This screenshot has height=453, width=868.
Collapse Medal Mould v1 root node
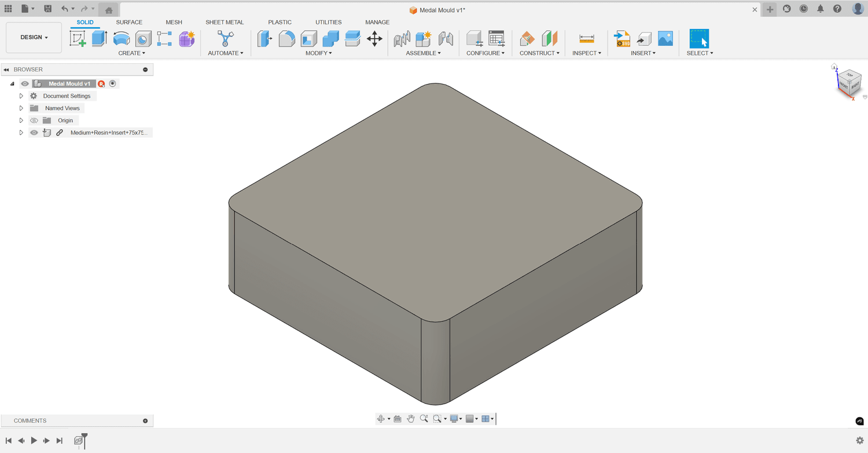12,84
